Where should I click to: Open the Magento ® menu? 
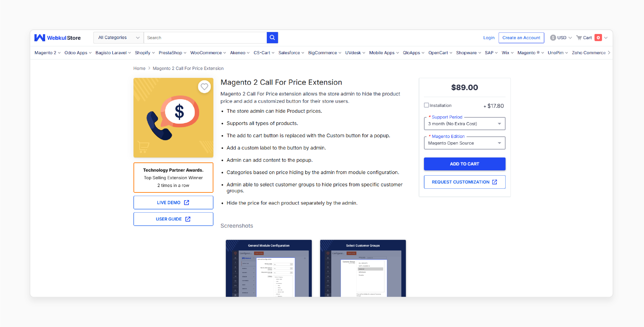pos(531,53)
